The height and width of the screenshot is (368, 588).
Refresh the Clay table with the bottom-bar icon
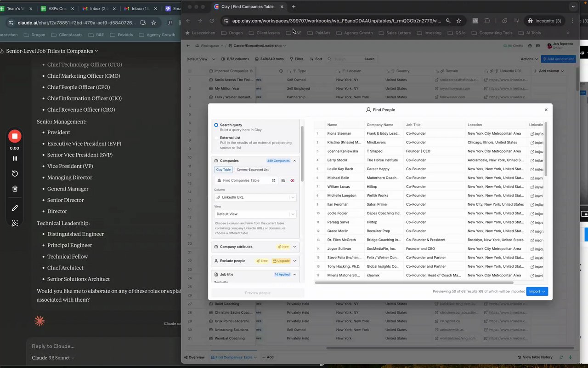click(x=561, y=357)
